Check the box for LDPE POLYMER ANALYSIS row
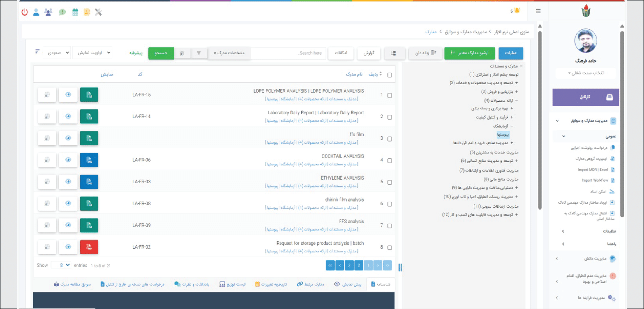The height and width of the screenshot is (309, 644). [x=390, y=96]
